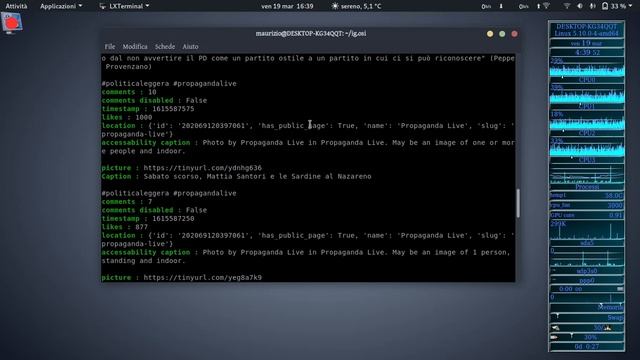640x360 pixels.
Task: Click the network upload speed indicator
Action: (x=529, y=6)
